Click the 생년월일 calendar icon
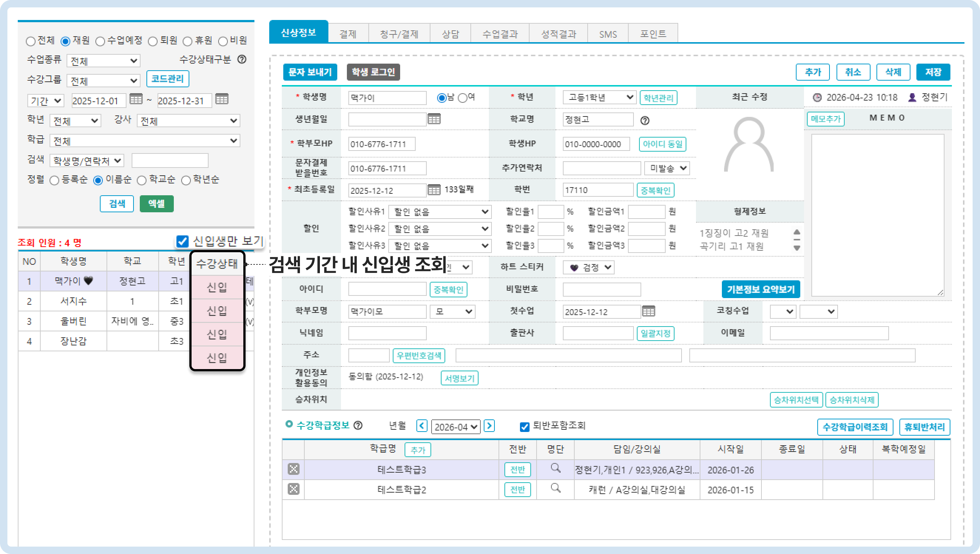Viewport: 980px width, 554px height. pyautogui.click(x=434, y=119)
